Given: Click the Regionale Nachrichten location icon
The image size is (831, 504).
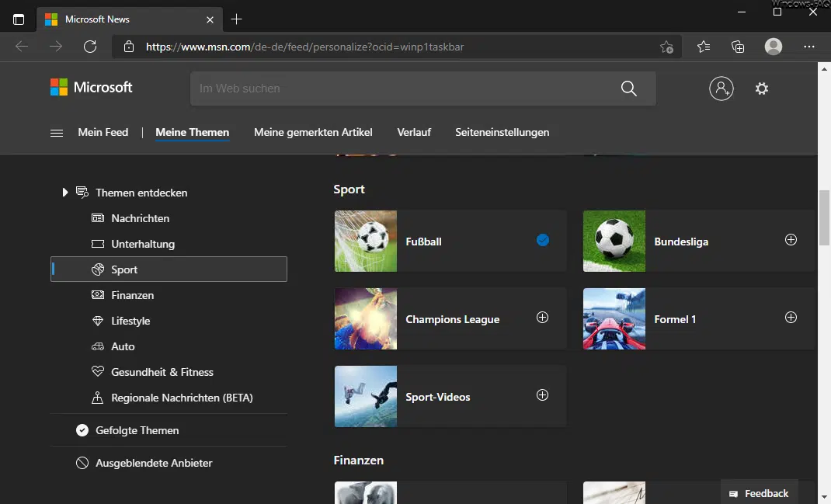Looking at the screenshot, I should [98, 398].
